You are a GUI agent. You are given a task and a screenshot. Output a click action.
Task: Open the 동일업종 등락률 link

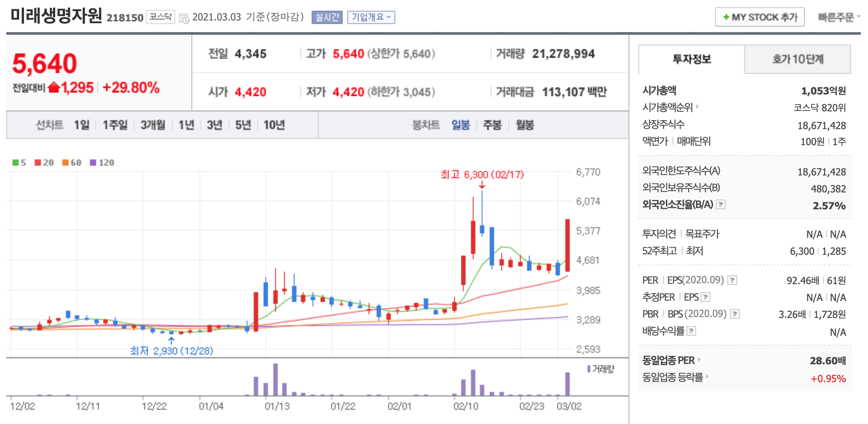pos(672,377)
